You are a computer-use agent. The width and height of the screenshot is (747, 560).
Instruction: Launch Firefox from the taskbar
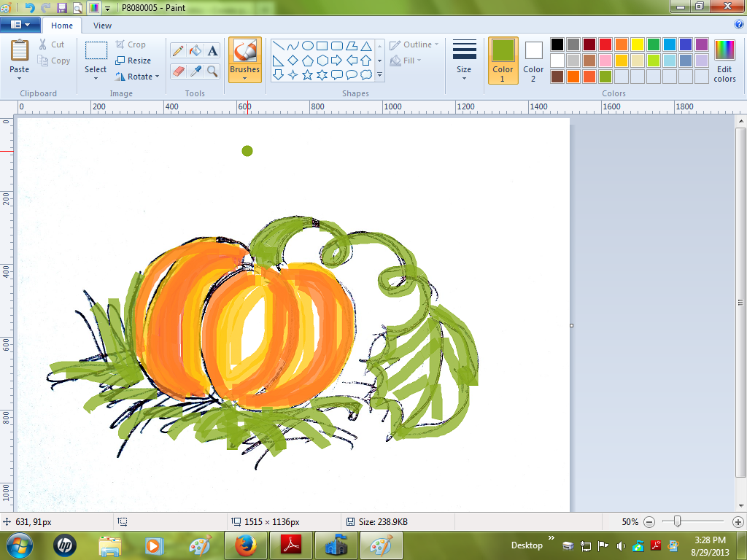click(244, 545)
